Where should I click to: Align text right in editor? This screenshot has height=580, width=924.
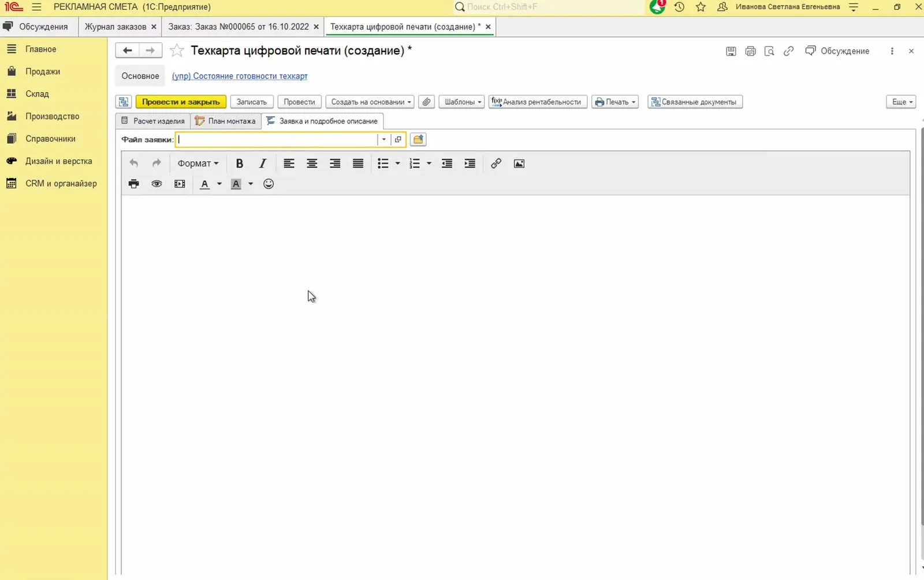tap(335, 163)
